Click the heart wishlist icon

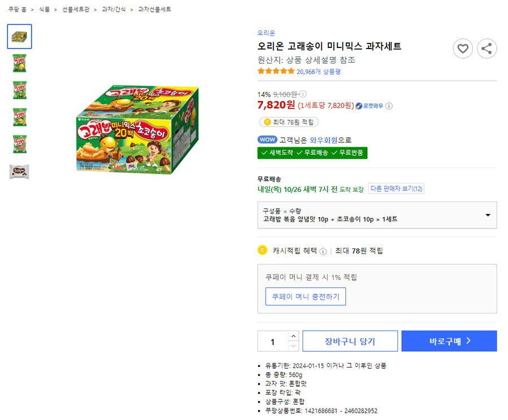pyautogui.click(x=463, y=49)
